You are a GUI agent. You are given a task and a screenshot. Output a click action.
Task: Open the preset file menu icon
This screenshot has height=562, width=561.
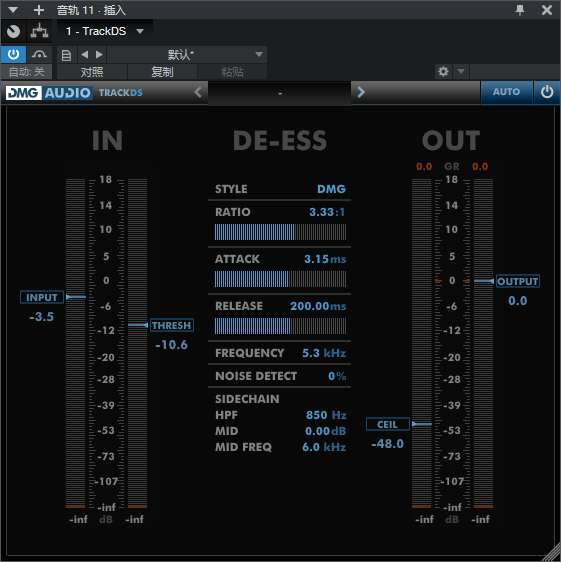(x=66, y=55)
